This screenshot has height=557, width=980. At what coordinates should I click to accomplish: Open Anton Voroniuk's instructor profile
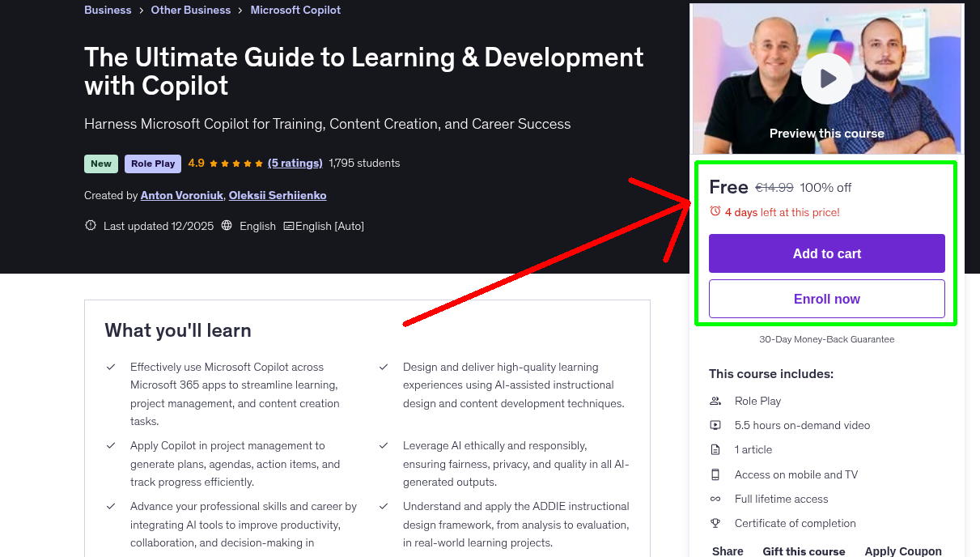point(181,195)
